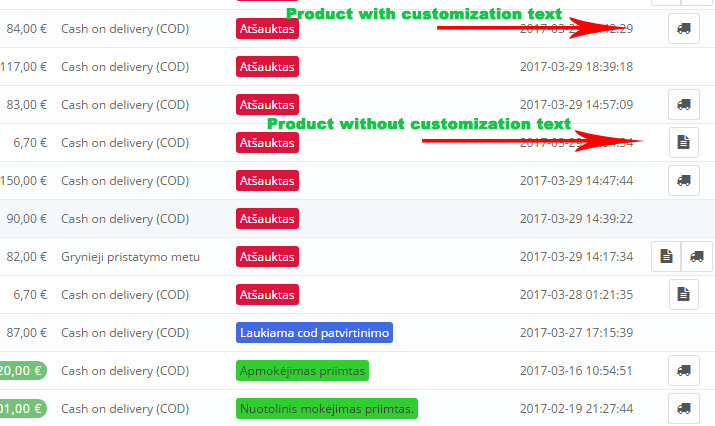
Task: Click the date 2017-03-27 17:15:39
Action: pos(576,333)
